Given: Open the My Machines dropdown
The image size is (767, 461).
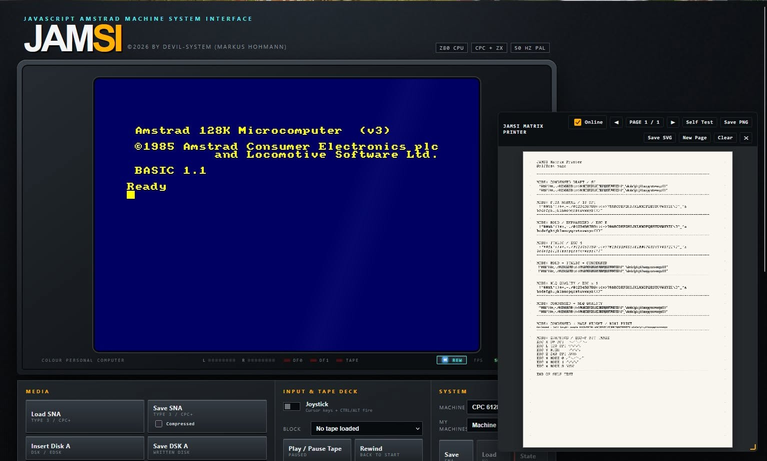Looking at the screenshot, I should tap(483, 425).
